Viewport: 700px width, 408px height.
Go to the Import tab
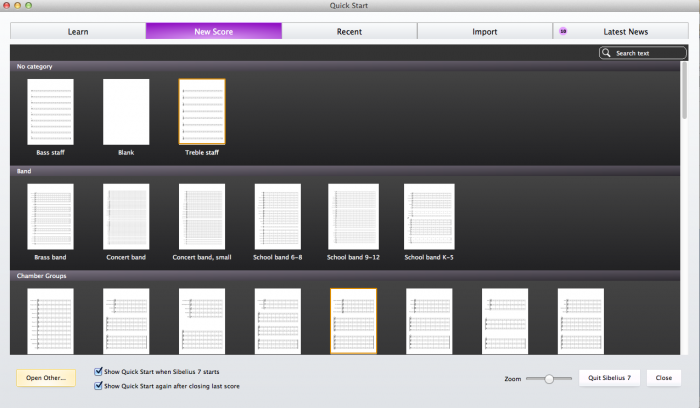coord(485,31)
